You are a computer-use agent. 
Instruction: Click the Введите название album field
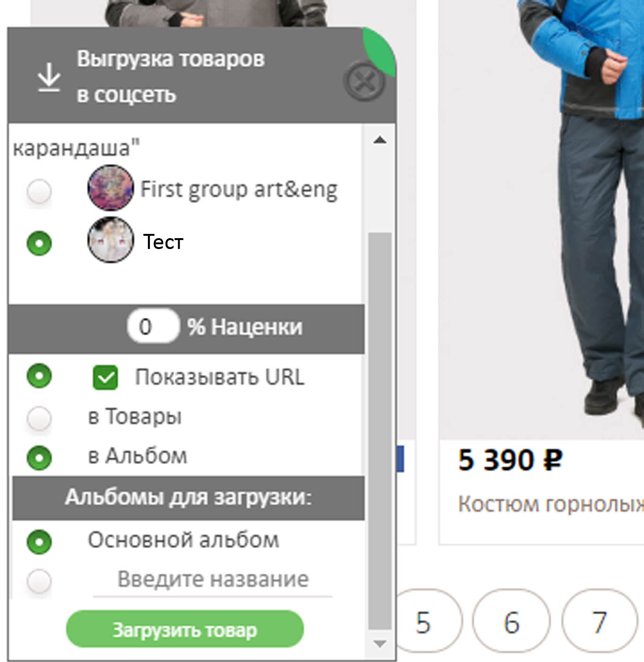tap(213, 580)
